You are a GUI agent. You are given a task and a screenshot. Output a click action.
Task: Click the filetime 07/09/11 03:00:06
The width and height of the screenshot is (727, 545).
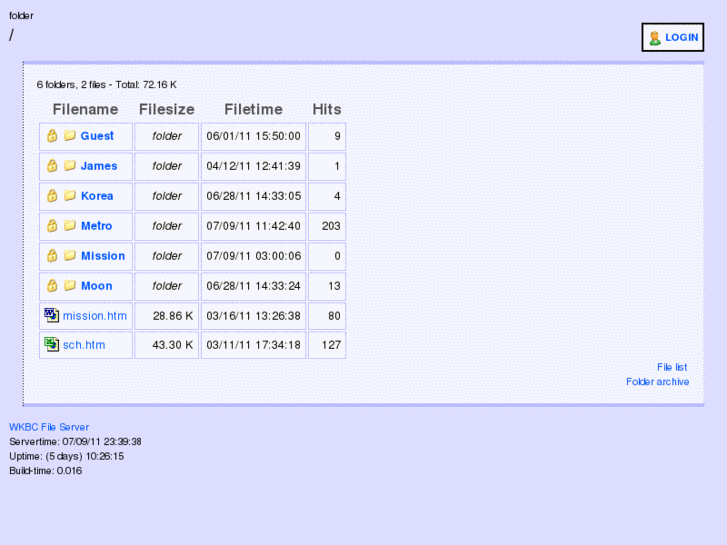pos(254,256)
